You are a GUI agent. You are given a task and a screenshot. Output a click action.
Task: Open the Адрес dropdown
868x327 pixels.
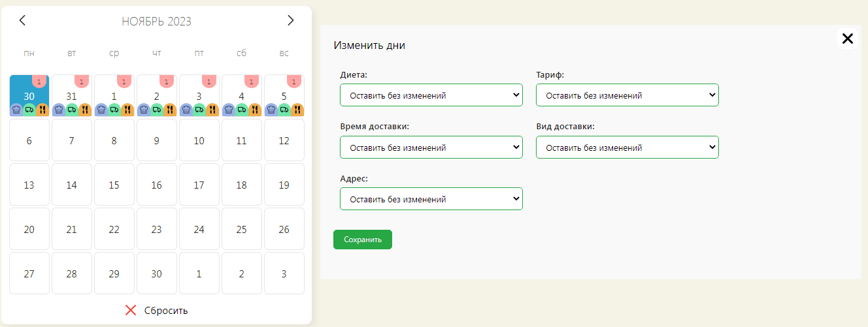(431, 199)
